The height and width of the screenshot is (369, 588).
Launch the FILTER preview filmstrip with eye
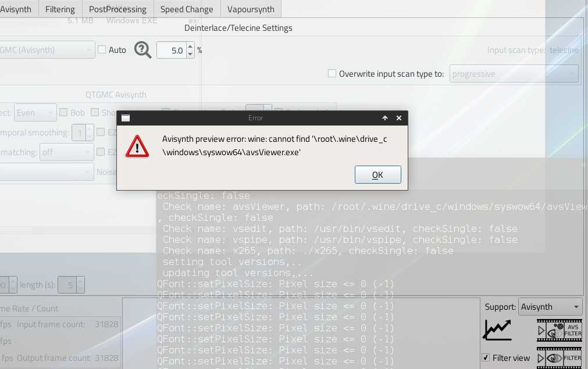(x=559, y=358)
